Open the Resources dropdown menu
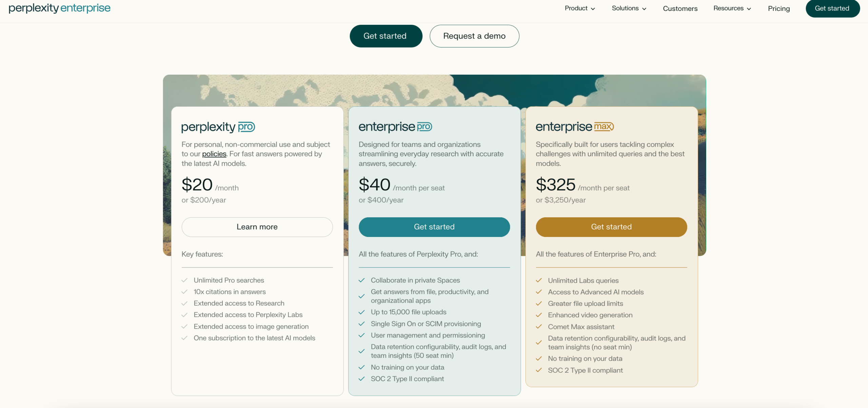The height and width of the screenshot is (408, 868). [x=732, y=8]
